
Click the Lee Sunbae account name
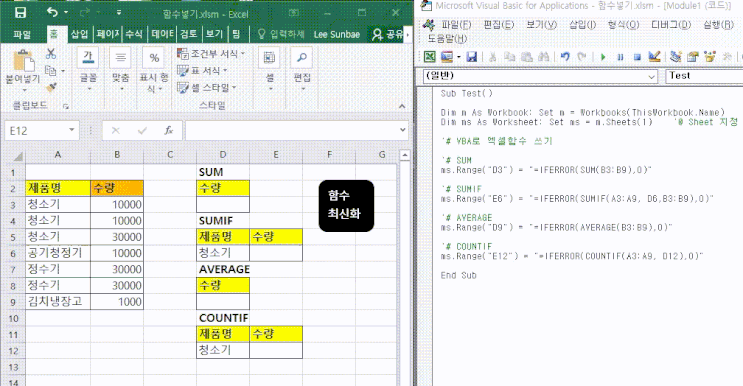[337, 35]
